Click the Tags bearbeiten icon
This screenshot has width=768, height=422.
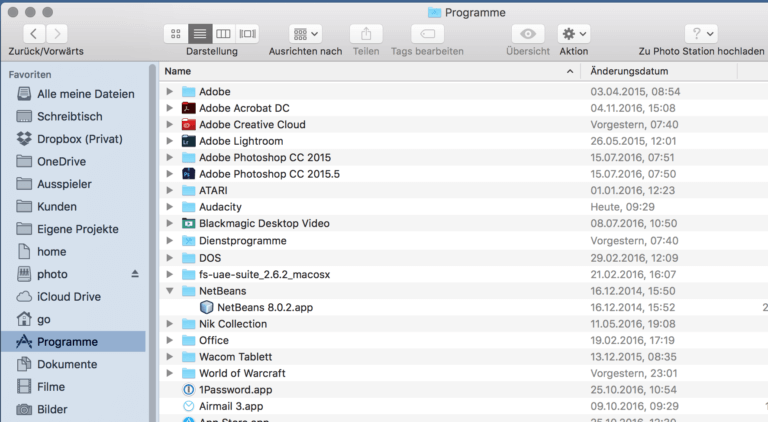click(x=426, y=34)
